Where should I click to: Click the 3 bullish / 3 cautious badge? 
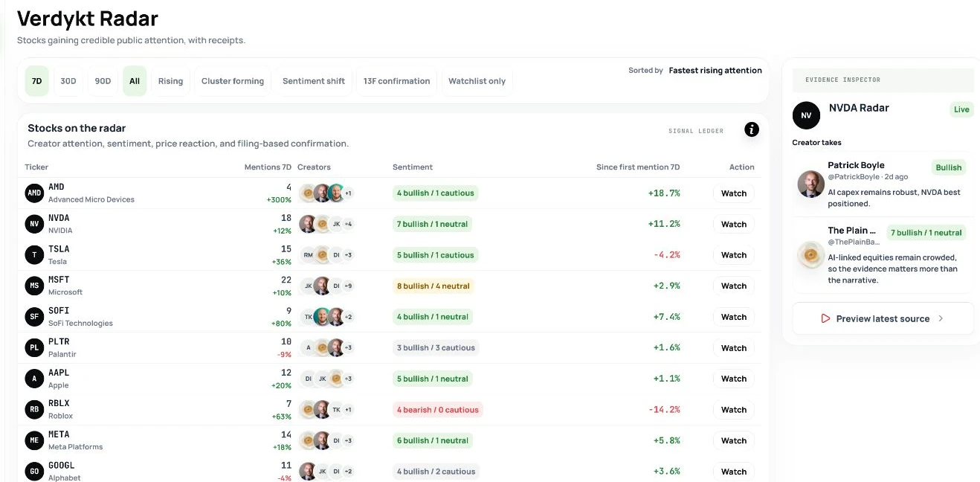pyautogui.click(x=435, y=348)
